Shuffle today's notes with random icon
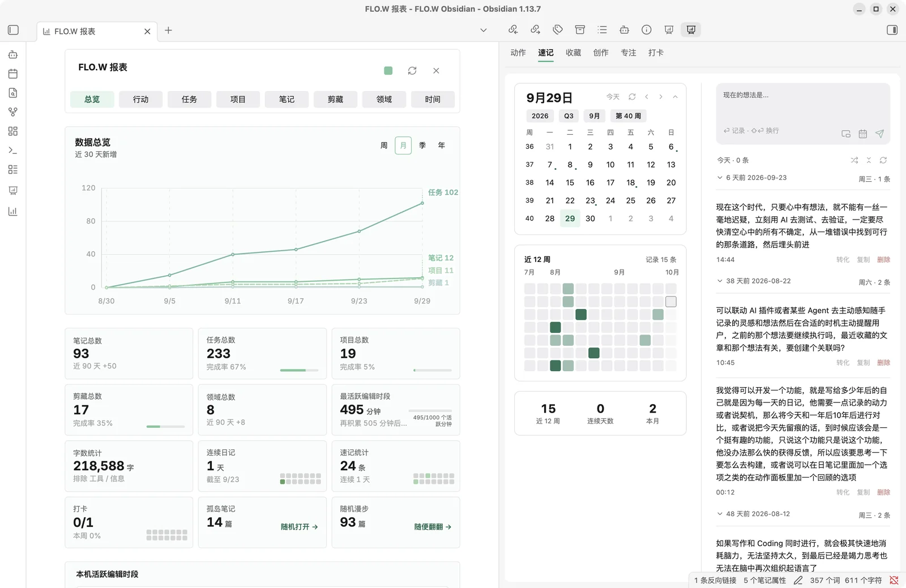906x588 pixels. pos(854,160)
